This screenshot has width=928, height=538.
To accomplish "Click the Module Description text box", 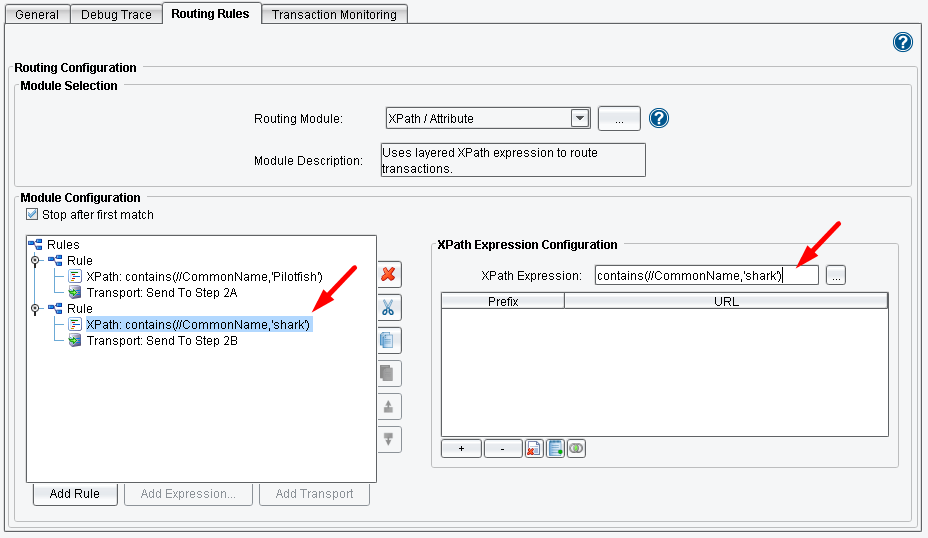I will (x=513, y=160).
